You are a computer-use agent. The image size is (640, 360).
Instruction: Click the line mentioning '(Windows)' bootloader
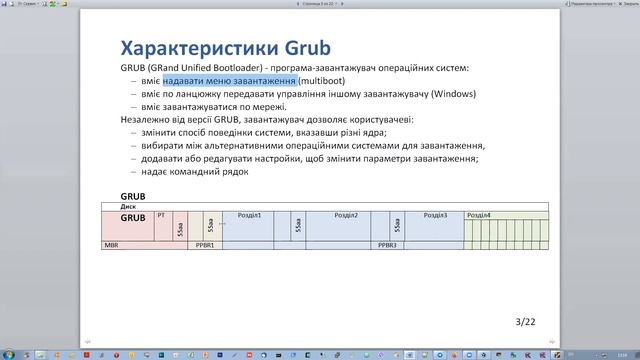pos(309,94)
